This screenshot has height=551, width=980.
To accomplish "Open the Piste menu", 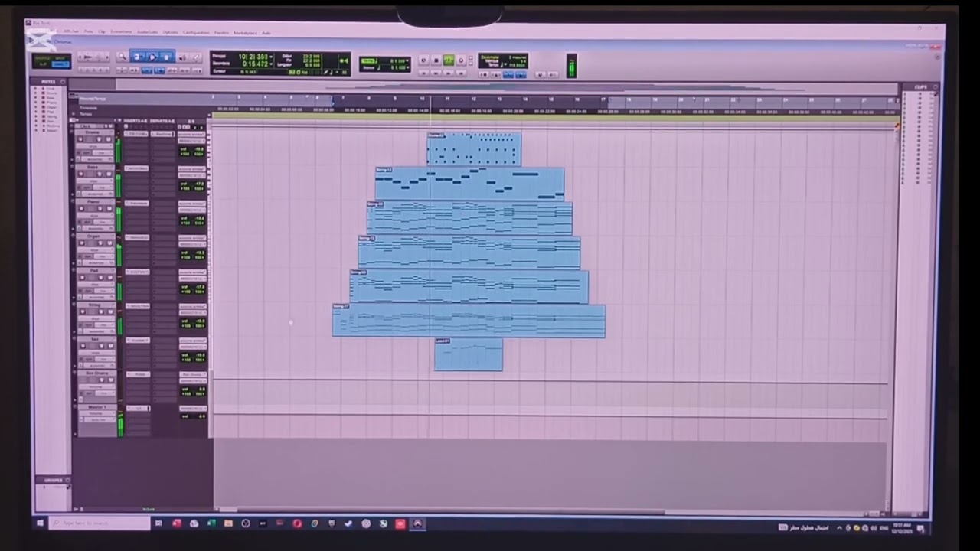I will click(x=89, y=32).
